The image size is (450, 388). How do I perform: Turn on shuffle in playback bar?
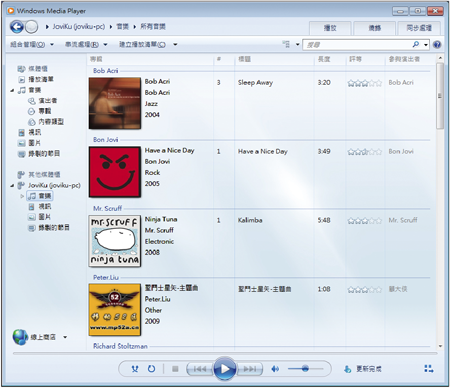tap(135, 369)
